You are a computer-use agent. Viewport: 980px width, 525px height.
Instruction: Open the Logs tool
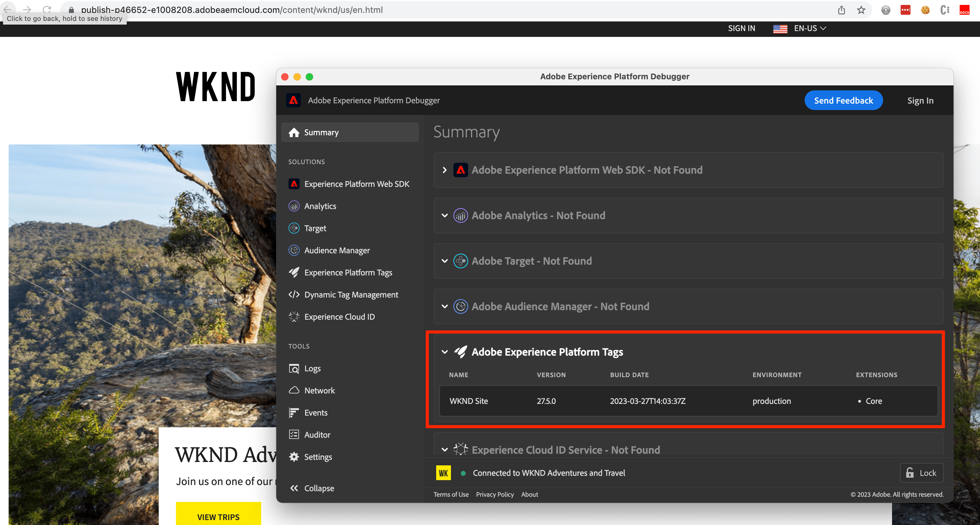pyautogui.click(x=312, y=368)
